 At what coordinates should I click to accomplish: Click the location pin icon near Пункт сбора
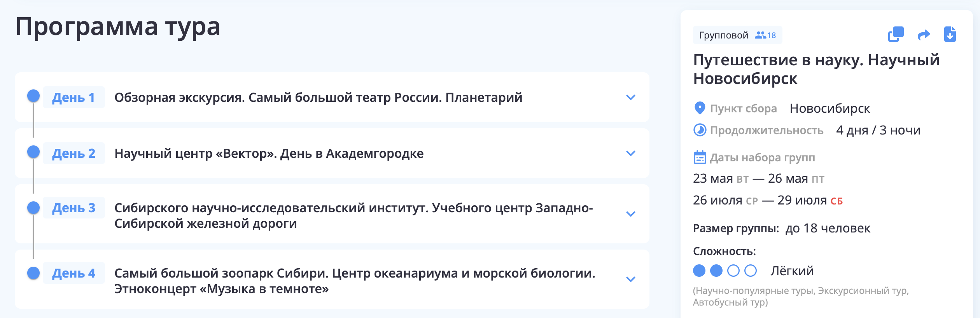pos(700,108)
